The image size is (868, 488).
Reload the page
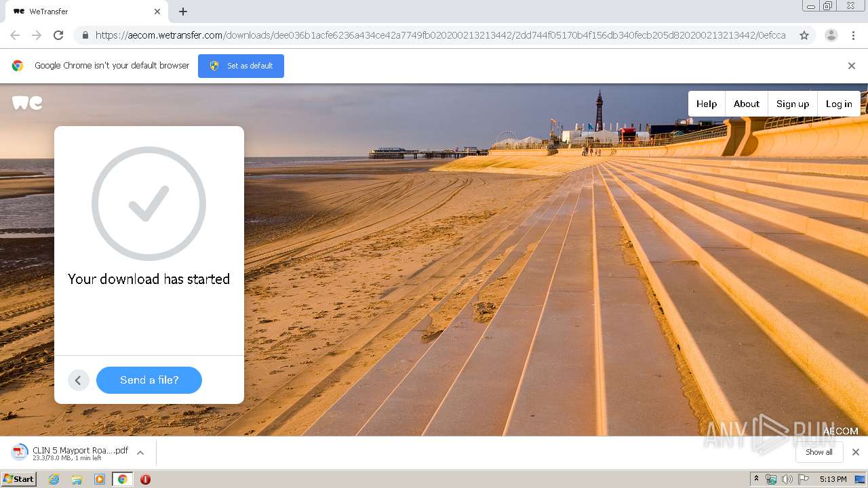tap(58, 35)
